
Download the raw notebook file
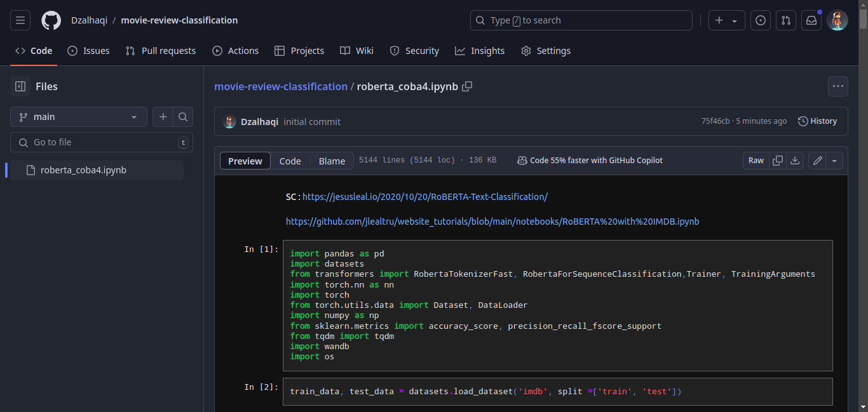pos(795,160)
